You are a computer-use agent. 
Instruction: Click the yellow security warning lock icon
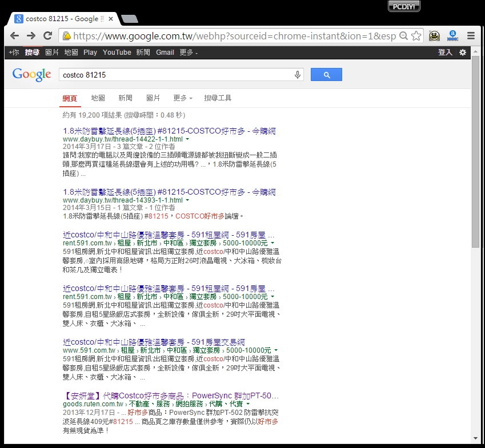click(x=66, y=36)
